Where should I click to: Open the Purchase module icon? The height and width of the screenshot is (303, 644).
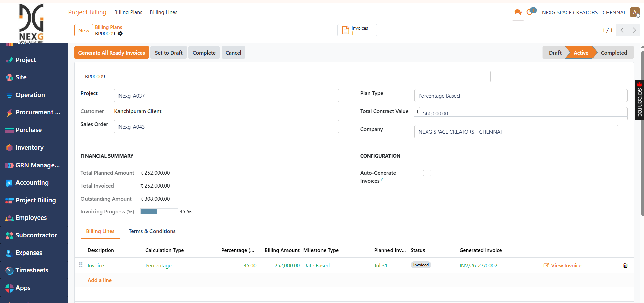(x=9, y=130)
